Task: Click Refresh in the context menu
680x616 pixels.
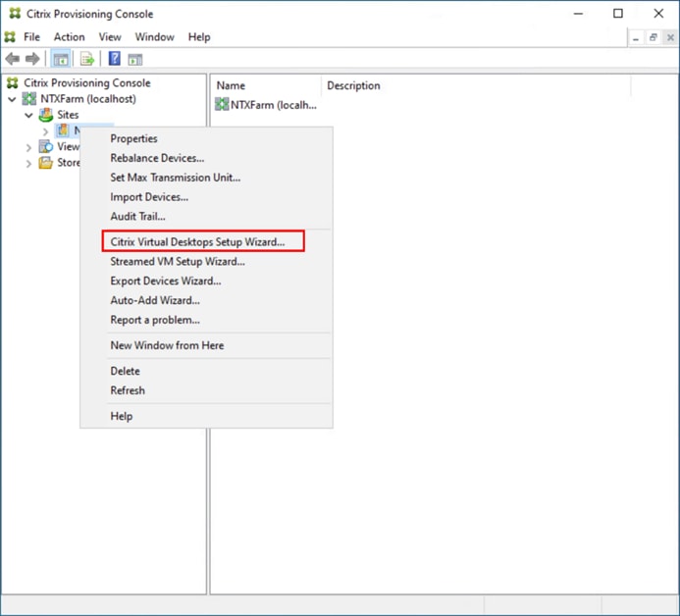Action: point(206,390)
